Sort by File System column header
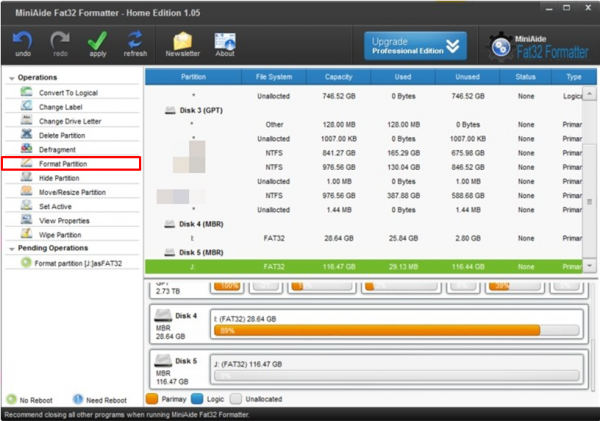600x421 pixels. coord(273,76)
